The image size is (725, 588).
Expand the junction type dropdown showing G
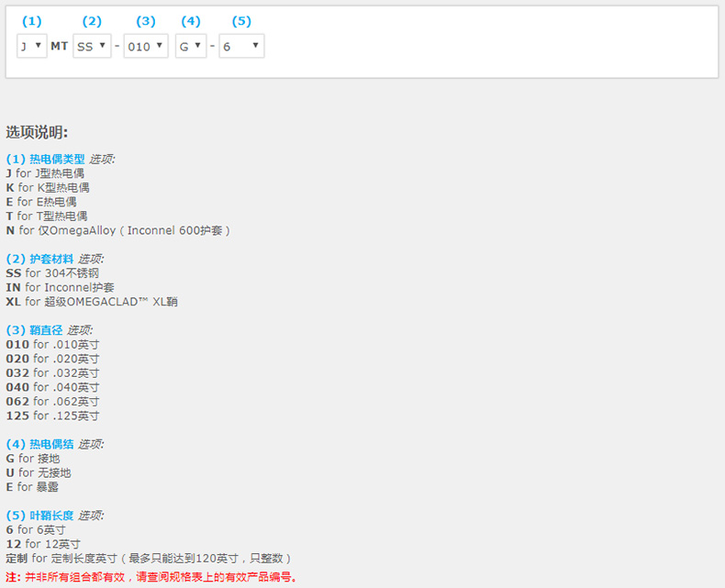pos(191,46)
